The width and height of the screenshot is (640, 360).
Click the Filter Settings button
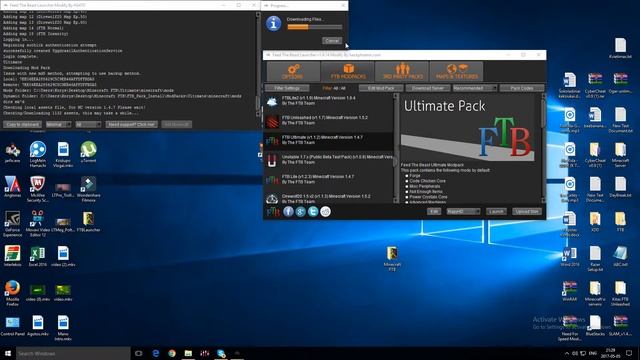(x=287, y=88)
